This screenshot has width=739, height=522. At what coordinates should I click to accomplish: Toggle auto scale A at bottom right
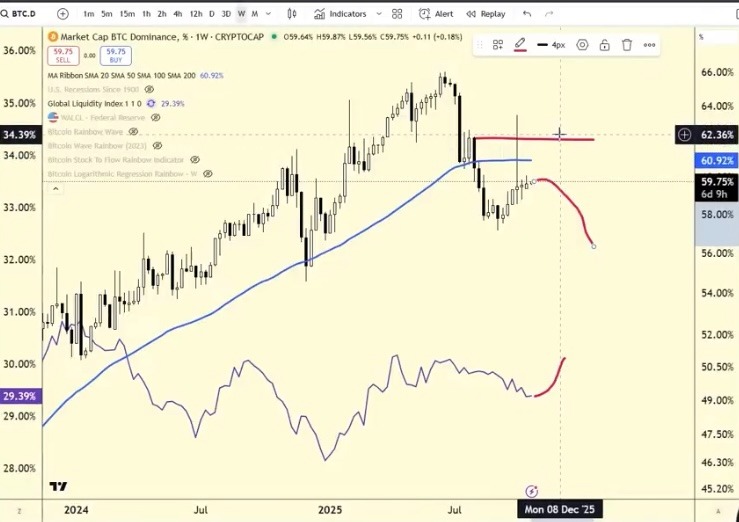[x=718, y=511]
